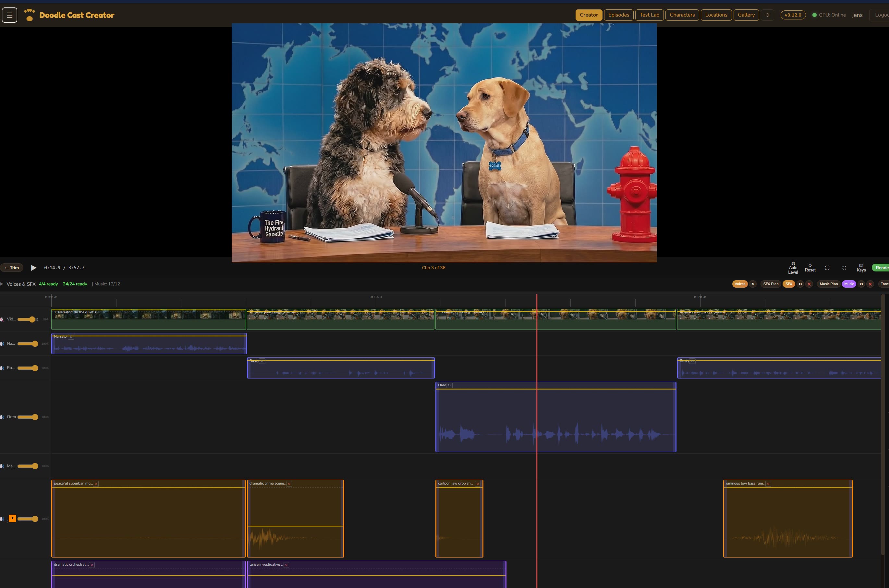Click the regenerate icon beside the SFX pill
Screen dimensions: 889x588
pyautogui.click(x=800, y=284)
